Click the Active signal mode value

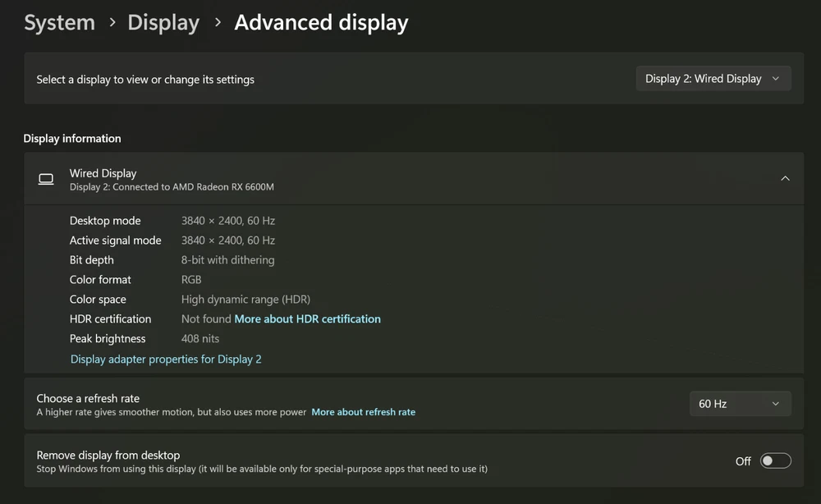point(228,241)
